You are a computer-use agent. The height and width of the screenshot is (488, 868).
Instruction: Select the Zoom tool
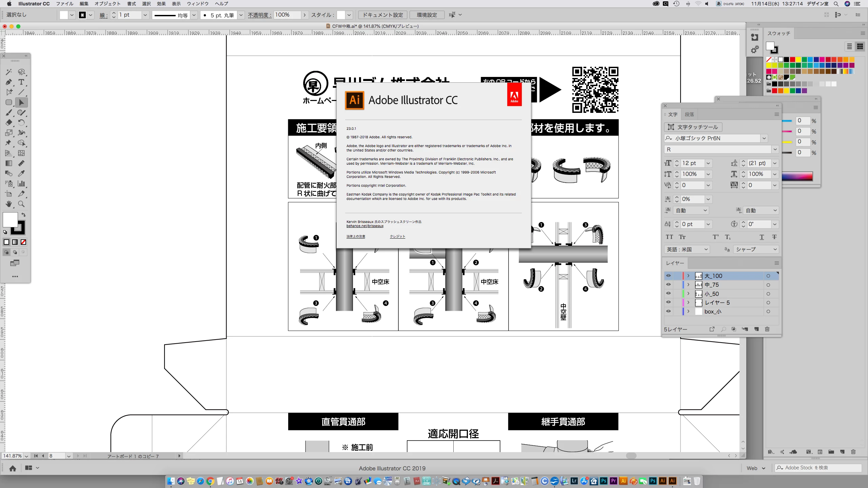point(21,204)
